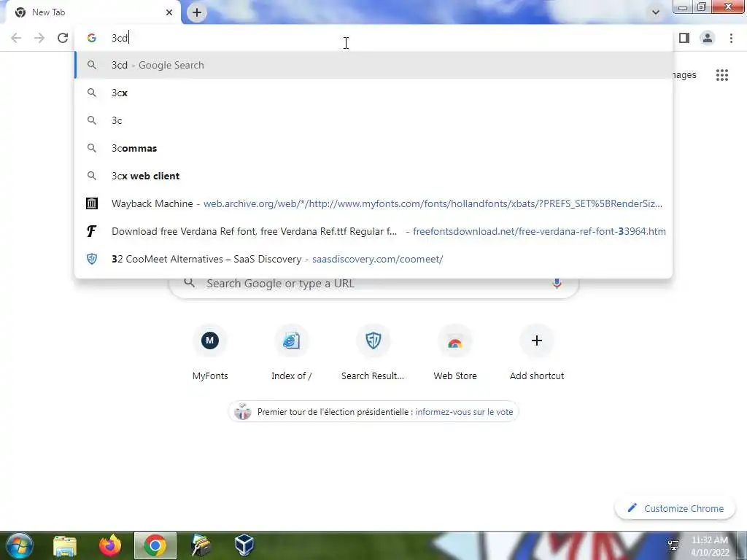Select '3cd - Google Search' suggestion
This screenshot has height=560, width=747.
(373, 65)
